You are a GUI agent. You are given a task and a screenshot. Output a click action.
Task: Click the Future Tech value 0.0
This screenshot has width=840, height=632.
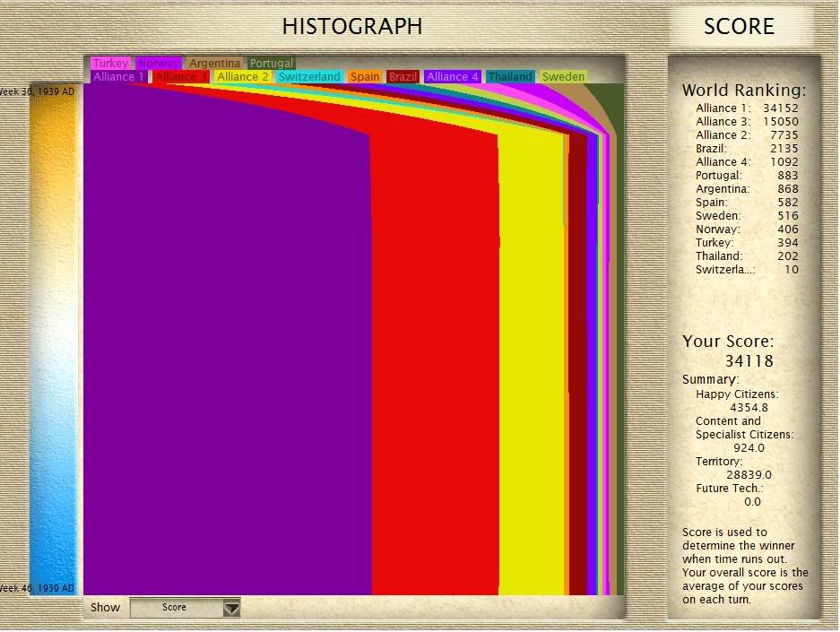tap(752, 502)
